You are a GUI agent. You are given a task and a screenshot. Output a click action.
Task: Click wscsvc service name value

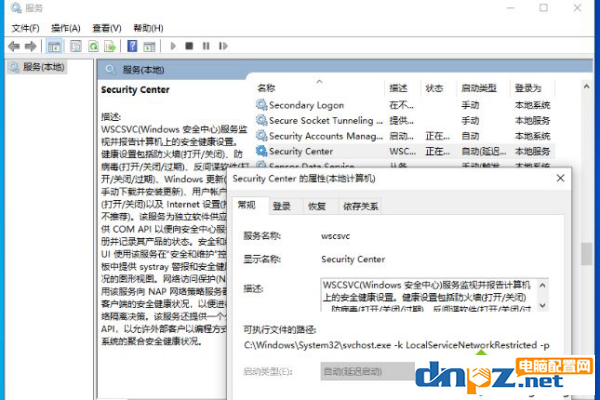[x=335, y=236]
